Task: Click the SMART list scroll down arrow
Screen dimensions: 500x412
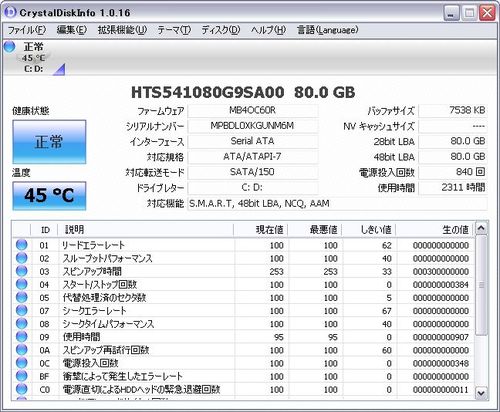Action: tap(481, 393)
